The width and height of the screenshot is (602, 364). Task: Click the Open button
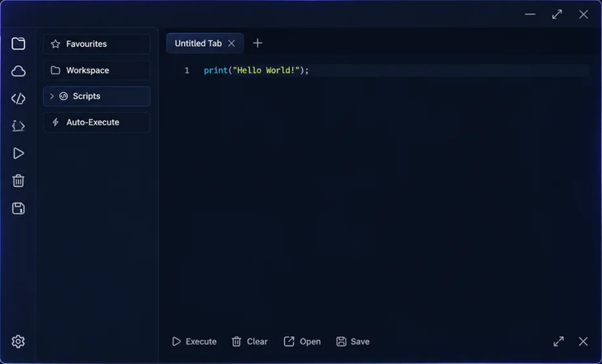(x=302, y=341)
